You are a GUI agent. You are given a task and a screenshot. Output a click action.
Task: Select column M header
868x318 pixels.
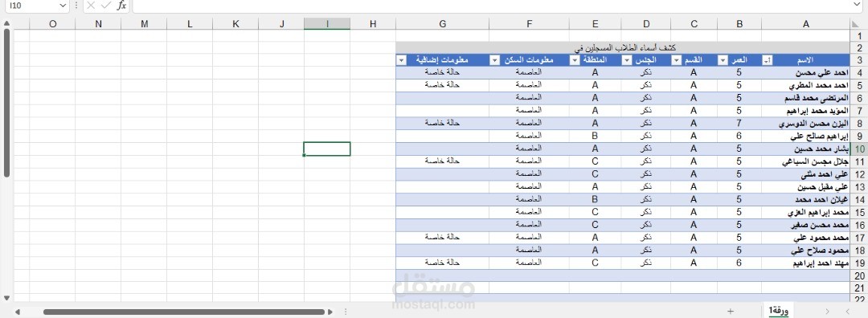pyautogui.click(x=144, y=24)
